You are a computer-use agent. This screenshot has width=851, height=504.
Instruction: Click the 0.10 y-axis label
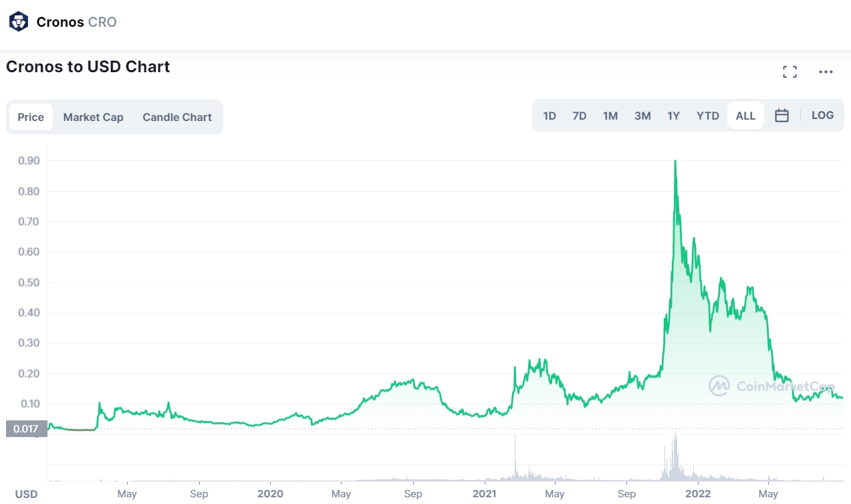(29, 404)
